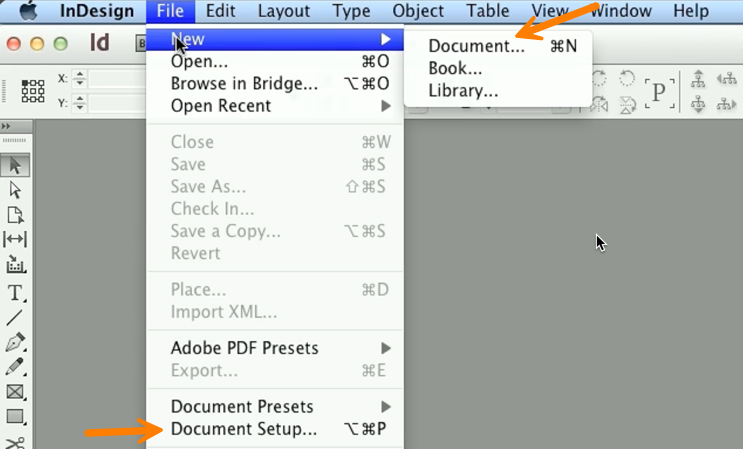This screenshot has height=449, width=743.
Task: Click the Y position input field
Action: [x=118, y=103]
